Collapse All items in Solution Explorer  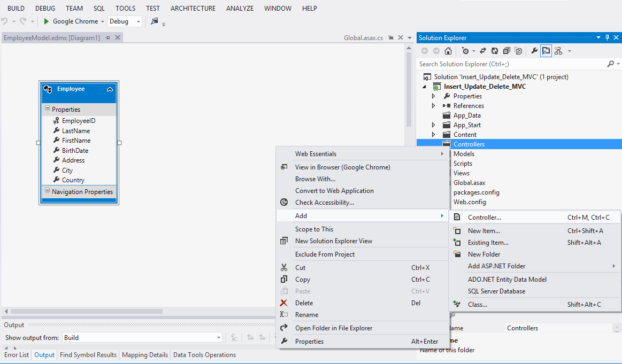(x=506, y=50)
